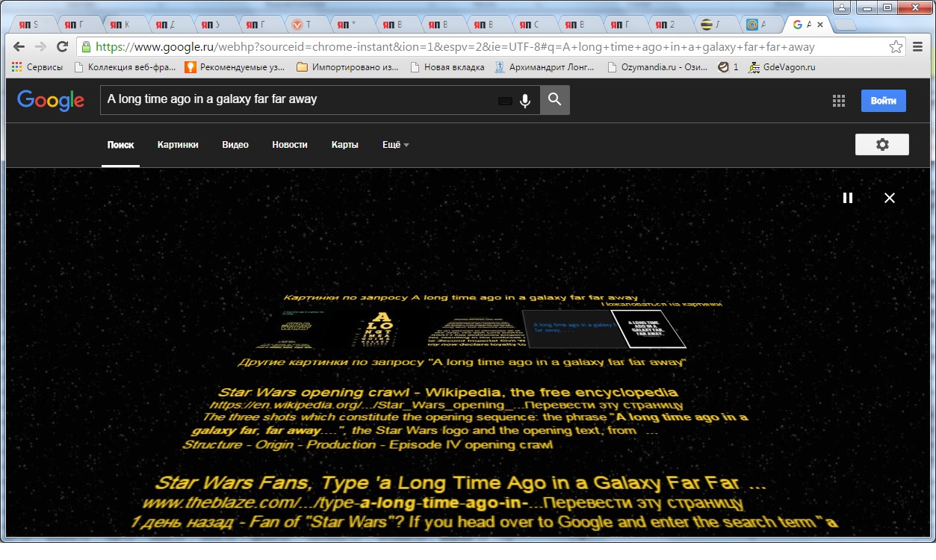The width and height of the screenshot is (936, 560).
Task: Open the Origin sitelink
Action: point(276,445)
